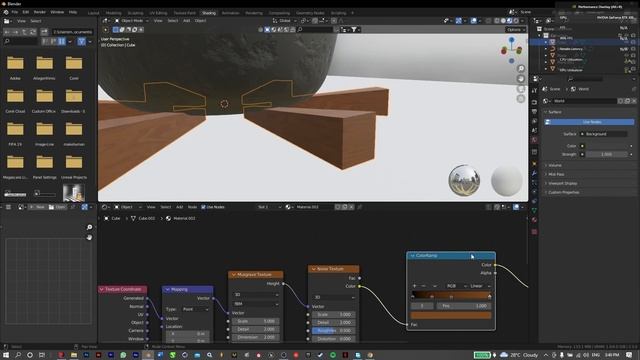Screen dimensions: 640x360
Task: Click the HDRI preview sphere in the viewport
Action: coord(464,180)
